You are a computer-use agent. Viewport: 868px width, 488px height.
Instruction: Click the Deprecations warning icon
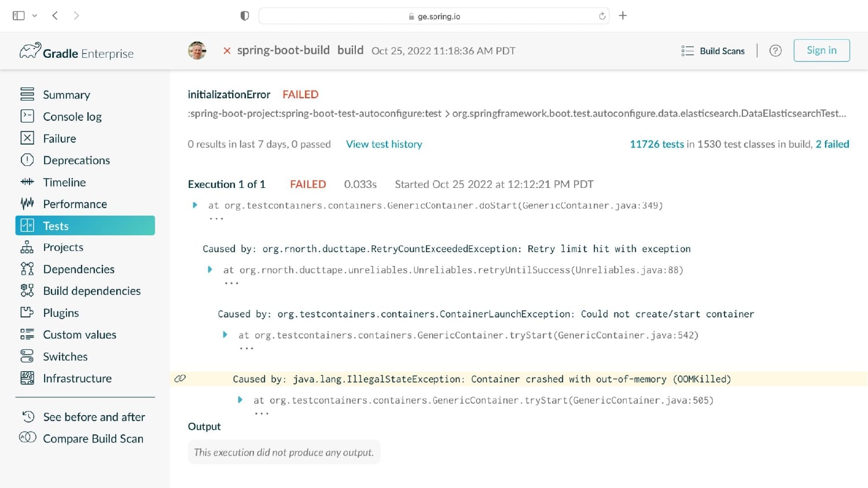pyautogui.click(x=27, y=160)
